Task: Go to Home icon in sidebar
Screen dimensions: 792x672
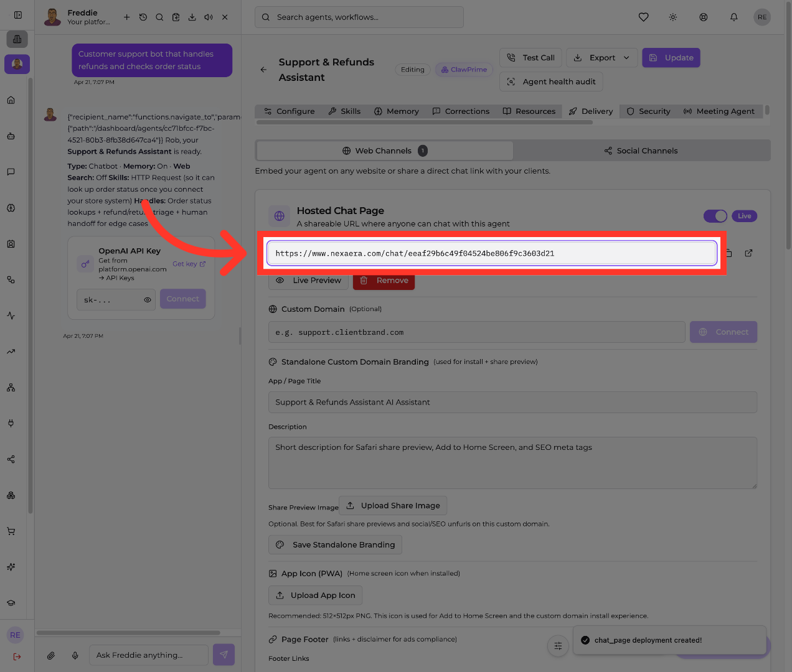Action: [11, 100]
